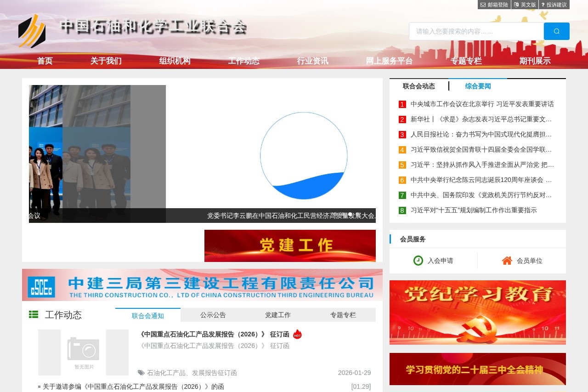Switch to English version (英文版)
The height and width of the screenshot is (392, 588).
[x=525, y=5]
